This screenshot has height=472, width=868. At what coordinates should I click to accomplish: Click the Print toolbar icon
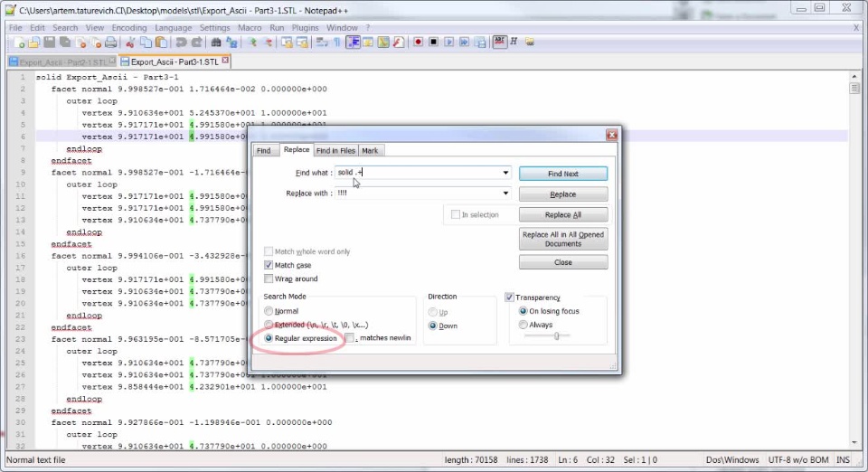pos(110,42)
